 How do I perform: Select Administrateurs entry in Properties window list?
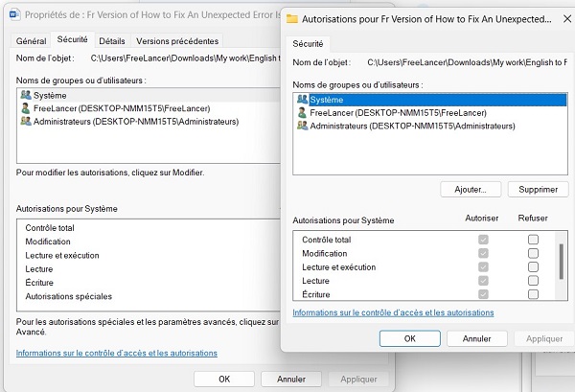coord(149,122)
